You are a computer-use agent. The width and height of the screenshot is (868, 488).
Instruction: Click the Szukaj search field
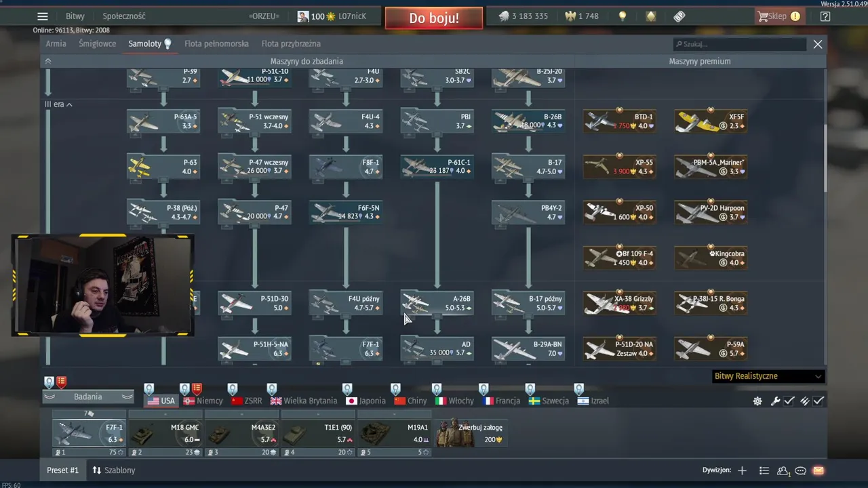click(x=739, y=44)
